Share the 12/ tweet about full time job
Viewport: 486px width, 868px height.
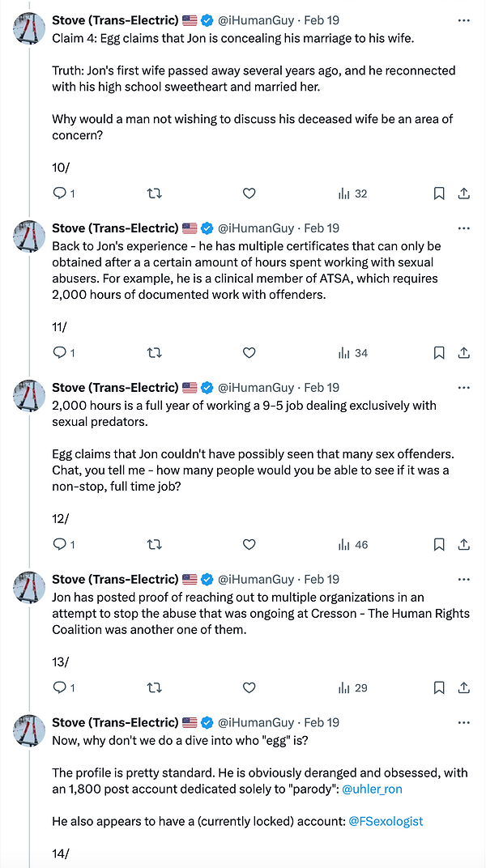tap(464, 545)
